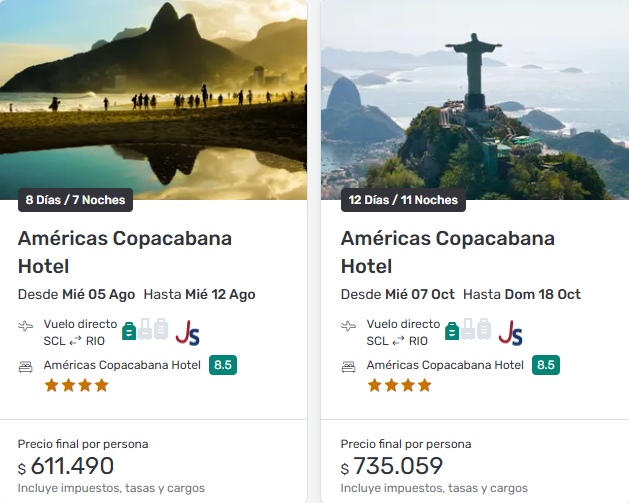Click the bed icon in the 8-day package
The image size is (629, 503).
tap(26, 366)
